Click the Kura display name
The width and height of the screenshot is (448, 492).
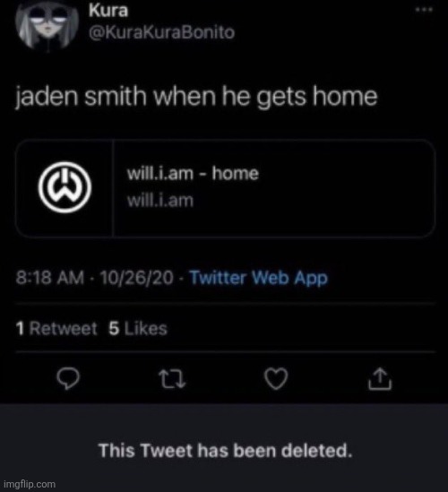tap(108, 11)
